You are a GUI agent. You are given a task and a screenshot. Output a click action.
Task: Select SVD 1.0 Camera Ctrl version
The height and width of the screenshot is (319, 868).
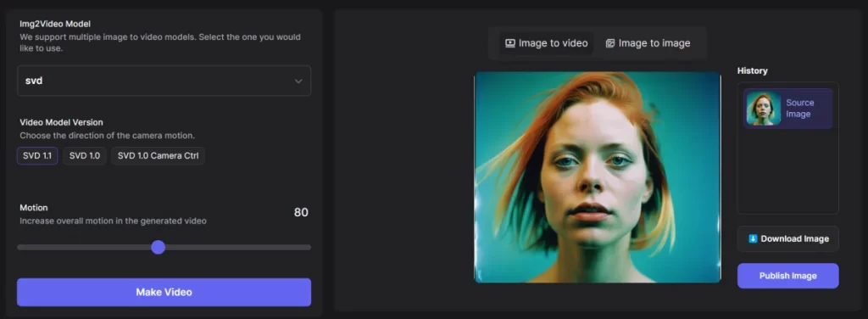159,155
